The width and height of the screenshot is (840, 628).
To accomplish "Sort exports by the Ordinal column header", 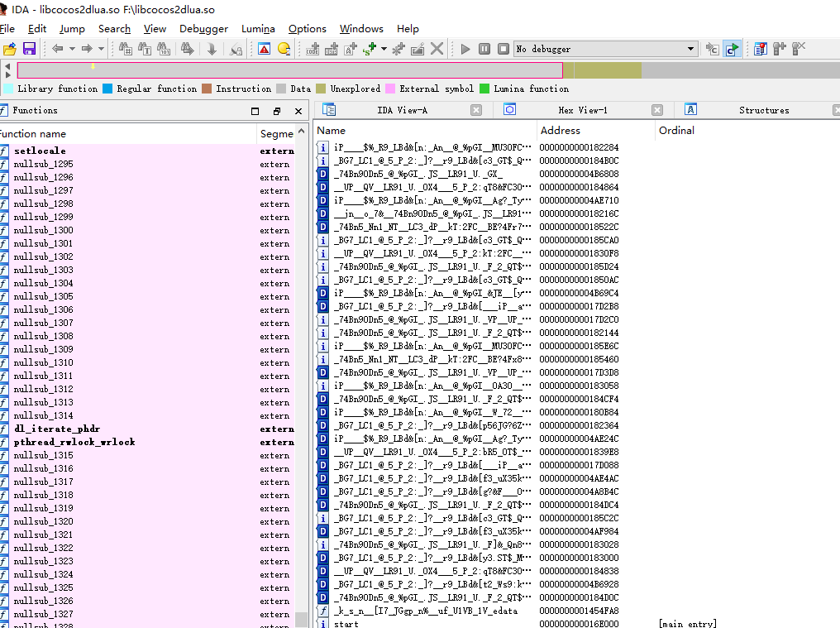I will point(748,131).
